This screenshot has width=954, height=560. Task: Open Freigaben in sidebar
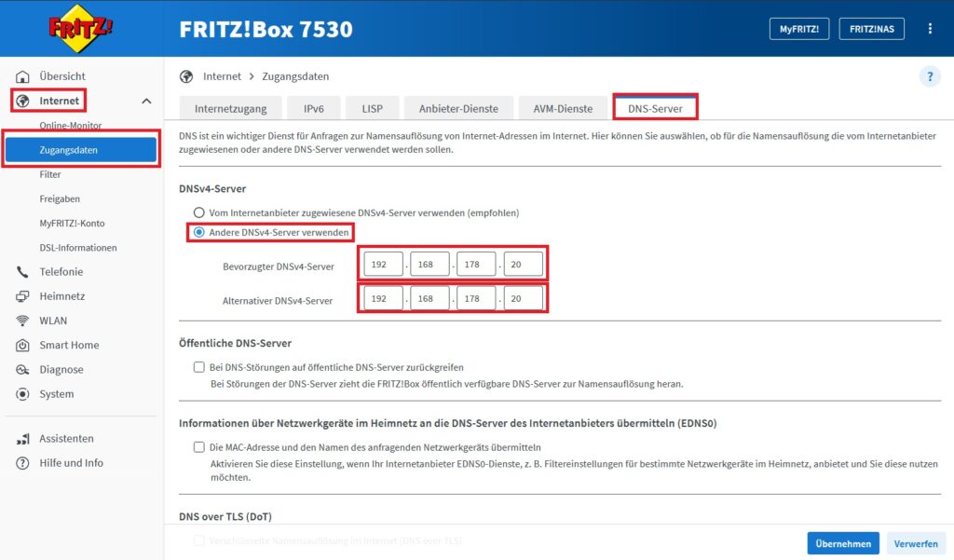click(60, 198)
